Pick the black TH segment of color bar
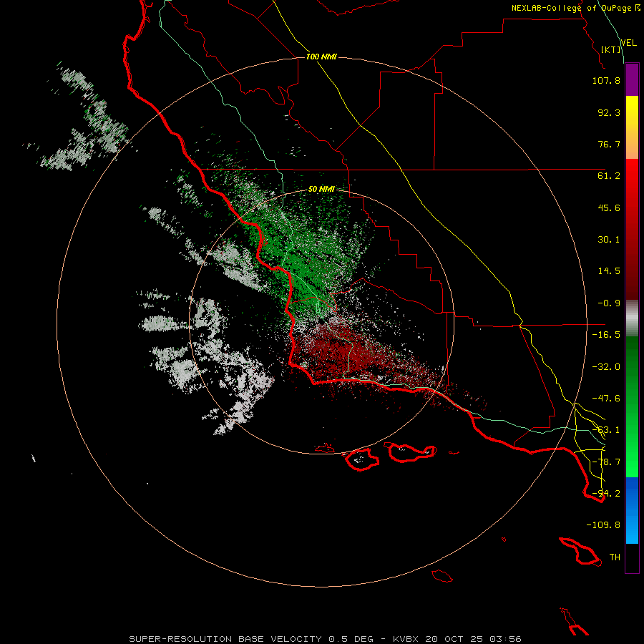 [x=632, y=557]
